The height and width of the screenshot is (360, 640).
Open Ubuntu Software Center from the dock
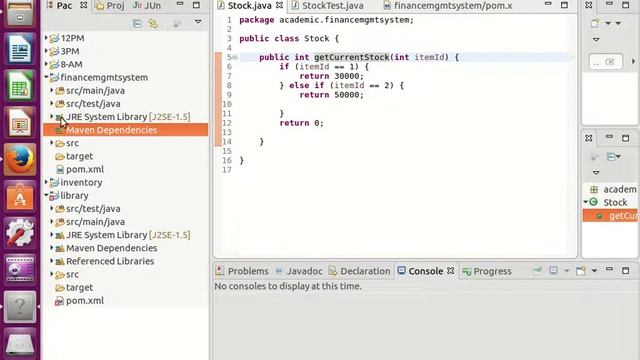pyautogui.click(x=20, y=196)
